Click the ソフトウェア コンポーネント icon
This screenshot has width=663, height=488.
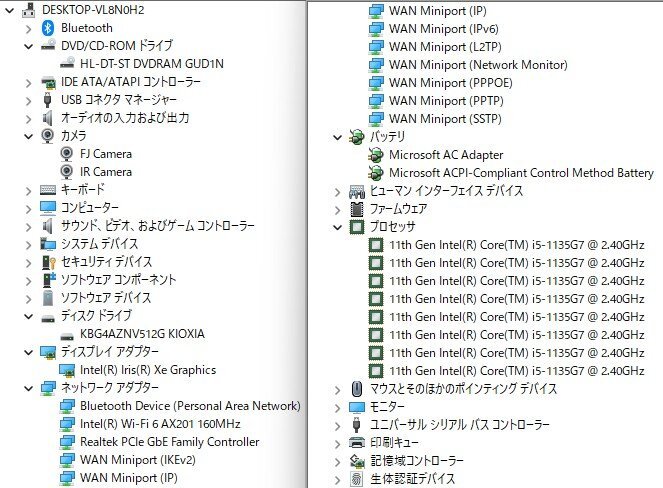pos(49,280)
